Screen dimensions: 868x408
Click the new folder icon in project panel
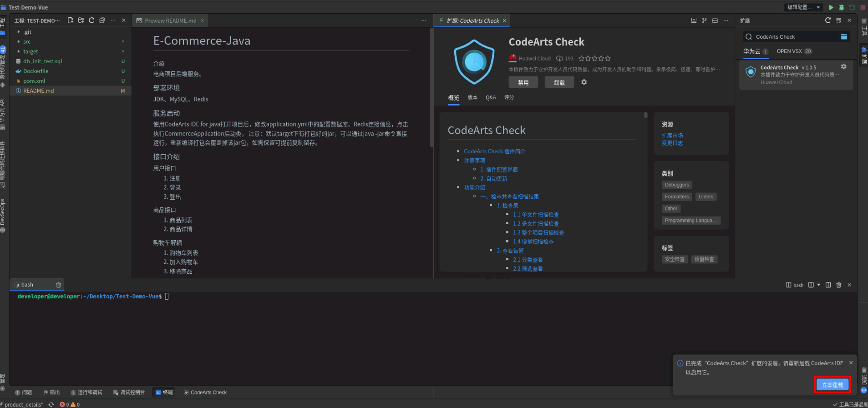[81, 20]
